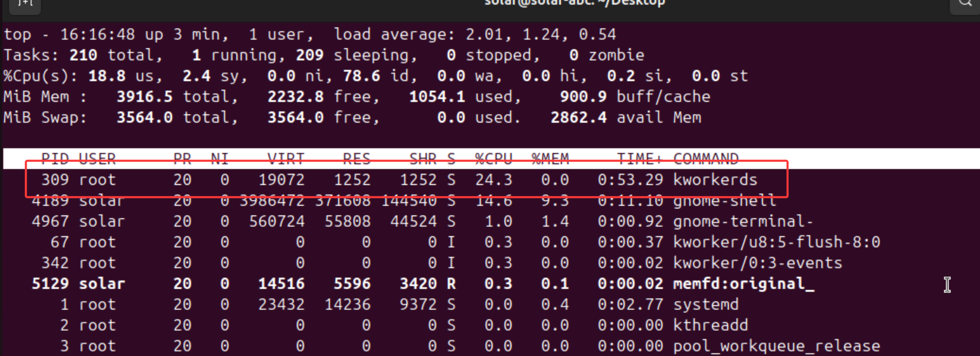Click the 560724 VIRT value
Viewport: 980px width, 356px height.
coord(277,221)
